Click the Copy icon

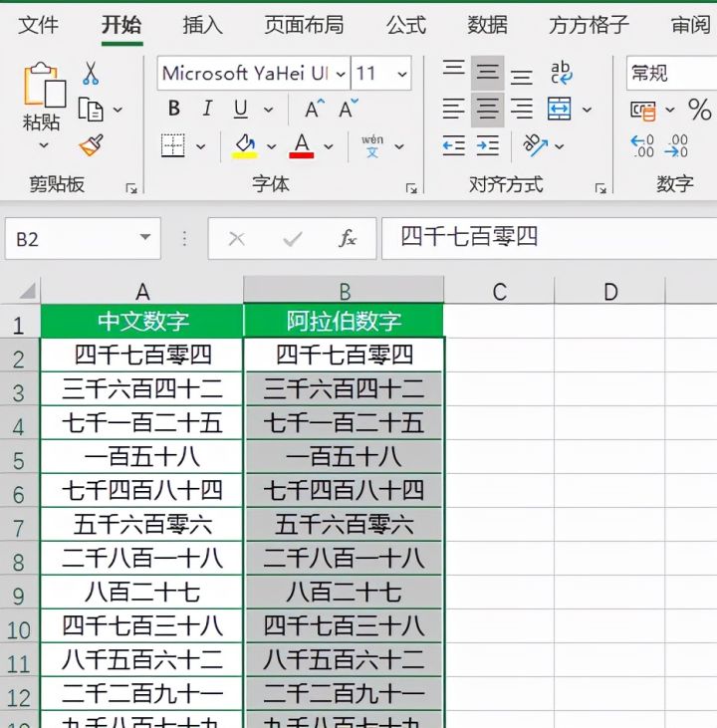click(x=91, y=110)
